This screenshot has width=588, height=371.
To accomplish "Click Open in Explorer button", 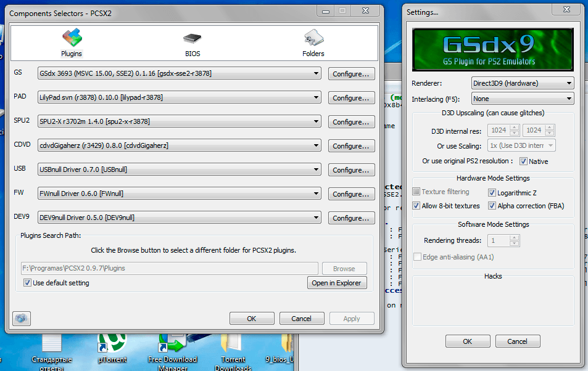I will (337, 283).
